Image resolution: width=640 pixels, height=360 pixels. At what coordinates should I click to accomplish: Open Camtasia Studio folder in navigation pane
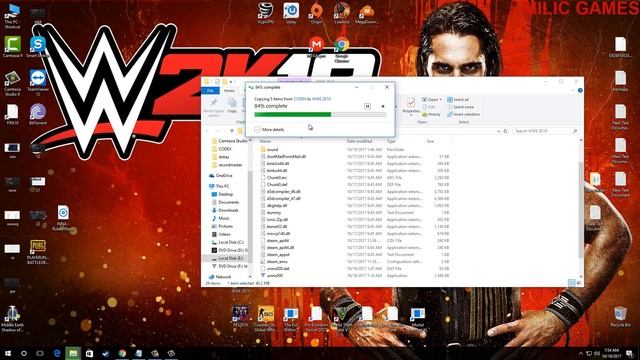230,141
